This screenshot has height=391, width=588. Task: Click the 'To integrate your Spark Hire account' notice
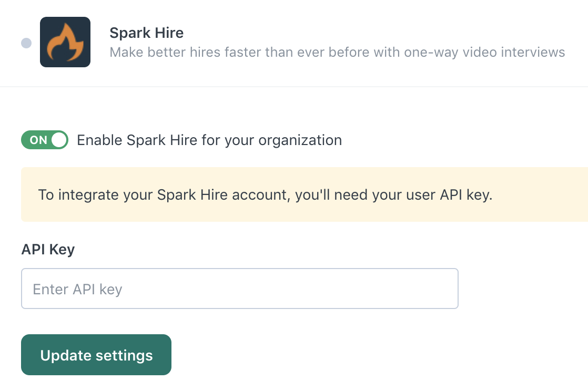pos(305,194)
